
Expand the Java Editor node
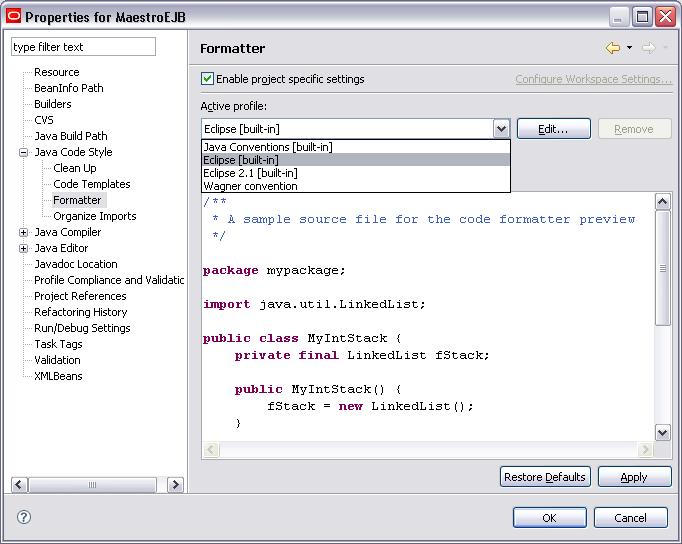point(23,248)
